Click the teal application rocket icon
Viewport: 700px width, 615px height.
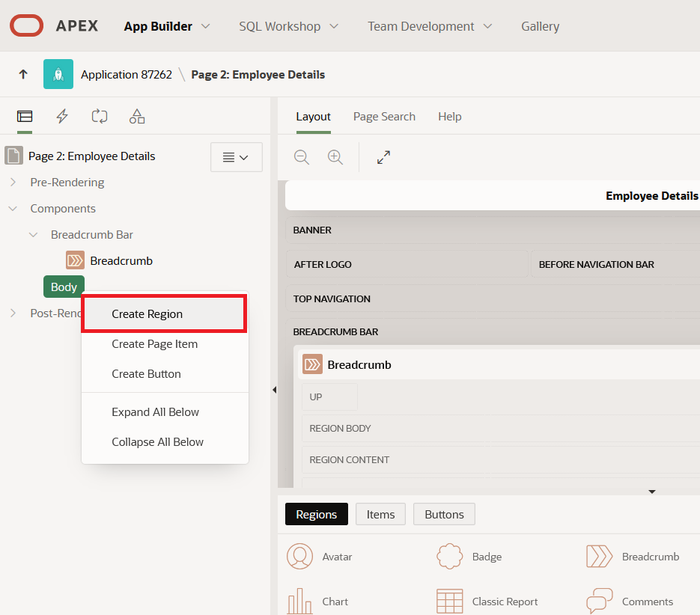coord(58,74)
